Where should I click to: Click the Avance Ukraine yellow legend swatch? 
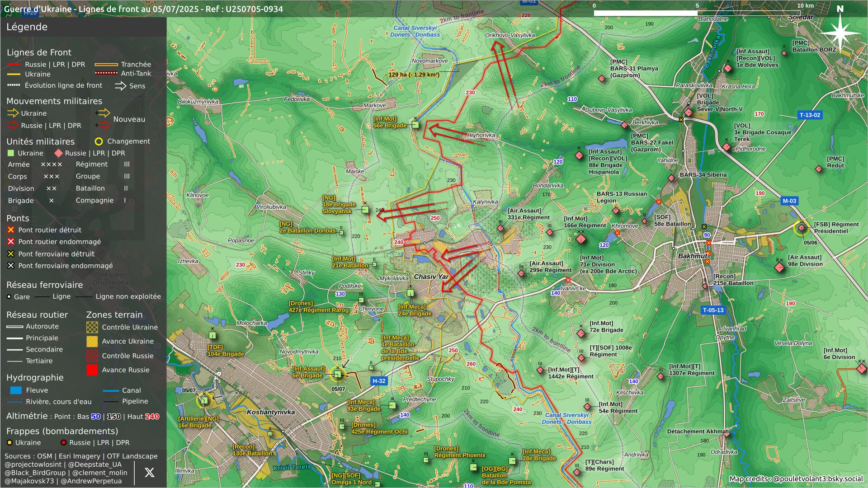click(92, 342)
